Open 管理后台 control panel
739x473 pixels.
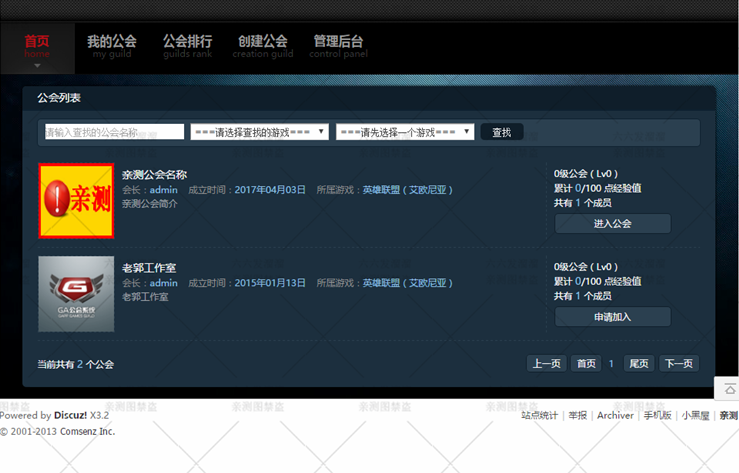[x=338, y=47]
